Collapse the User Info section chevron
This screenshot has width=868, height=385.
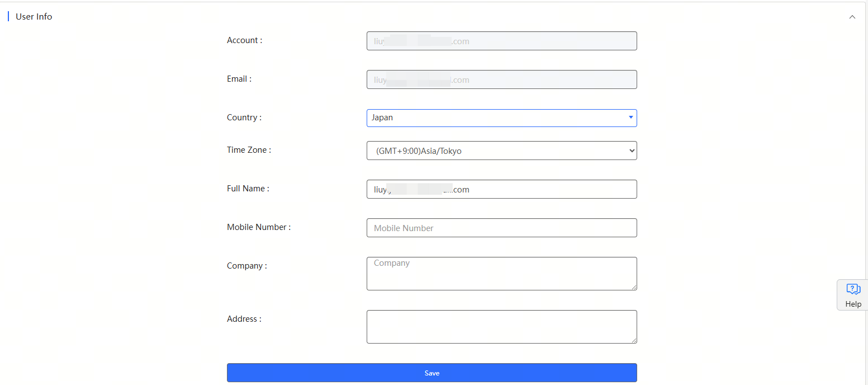click(852, 17)
